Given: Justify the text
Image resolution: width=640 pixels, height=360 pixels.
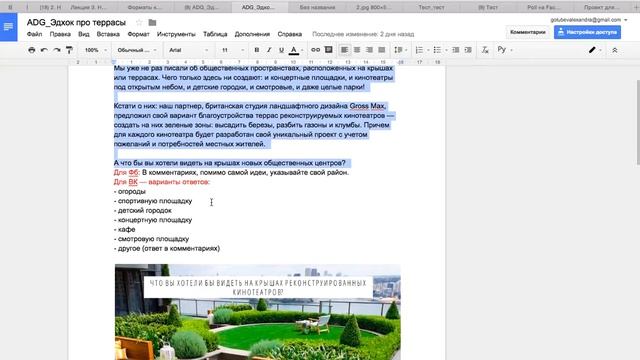Looking at the screenshot, I should click(x=382, y=50).
